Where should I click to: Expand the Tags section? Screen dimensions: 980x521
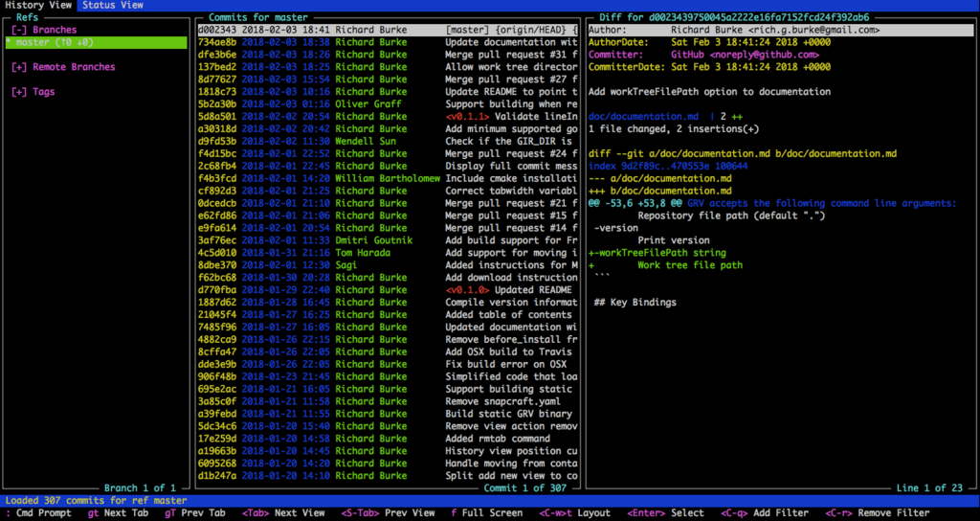point(33,92)
